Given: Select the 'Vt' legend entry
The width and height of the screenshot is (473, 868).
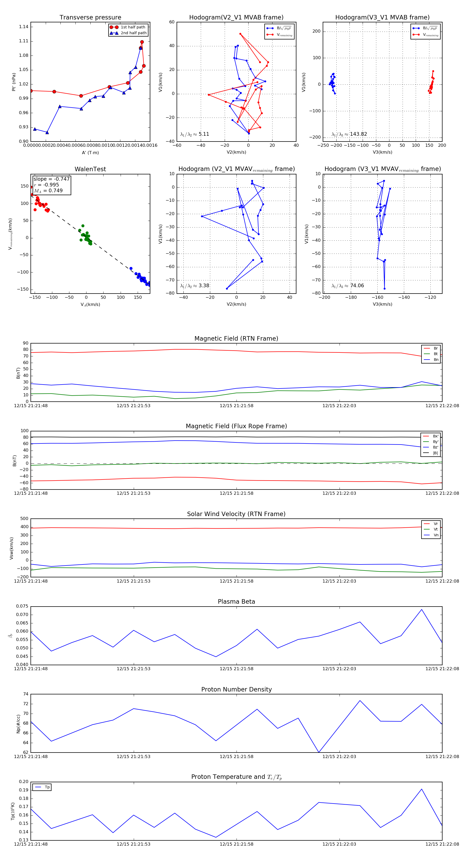Looking at the screenshot, I should tap(431, 529).
